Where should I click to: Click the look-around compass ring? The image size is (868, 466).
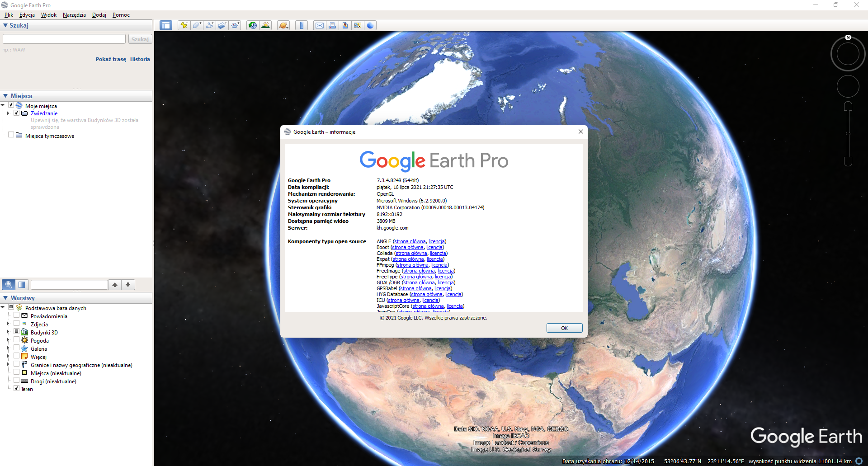848,54
